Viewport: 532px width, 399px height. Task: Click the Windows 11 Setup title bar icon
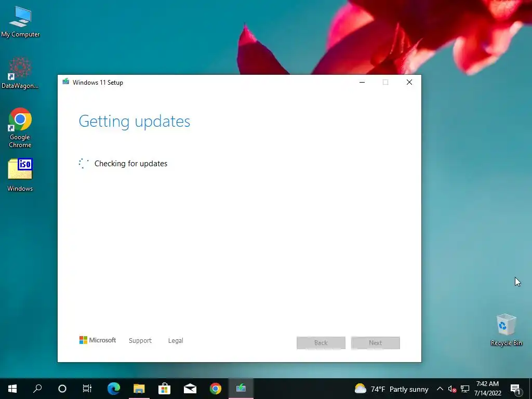click(66, 82)
